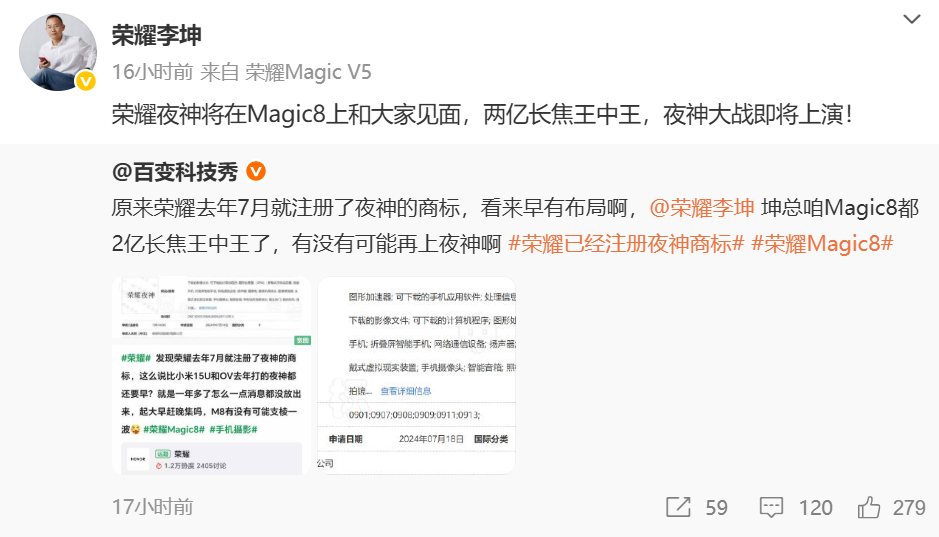This screenshot has height=537, width=939.
Task: Open the post options chevron menu
Action: [911, 19]
